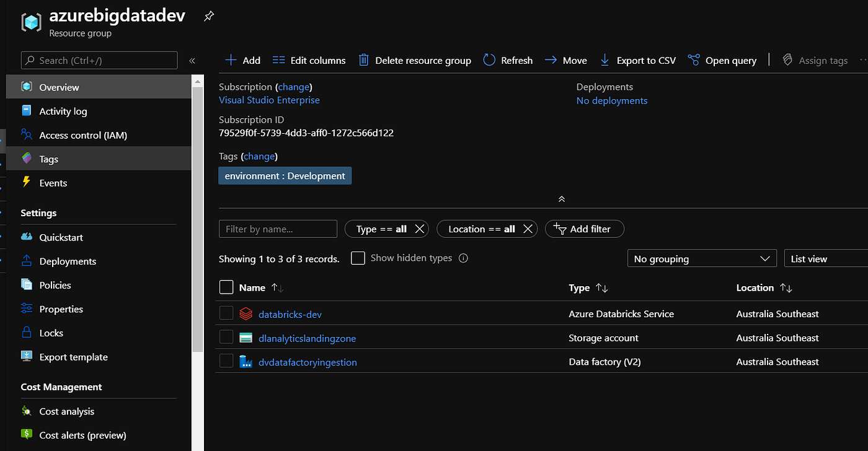Collapse the left navigation with the double chevron
Image resolution: width=868 pixels, height=451 pixels.
coord(192,61)
